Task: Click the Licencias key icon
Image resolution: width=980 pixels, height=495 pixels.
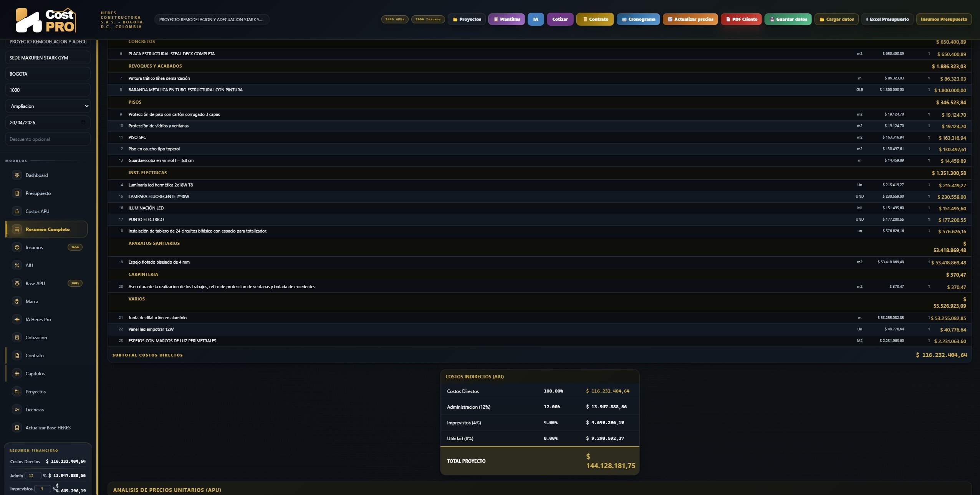Action: (17, 410)
